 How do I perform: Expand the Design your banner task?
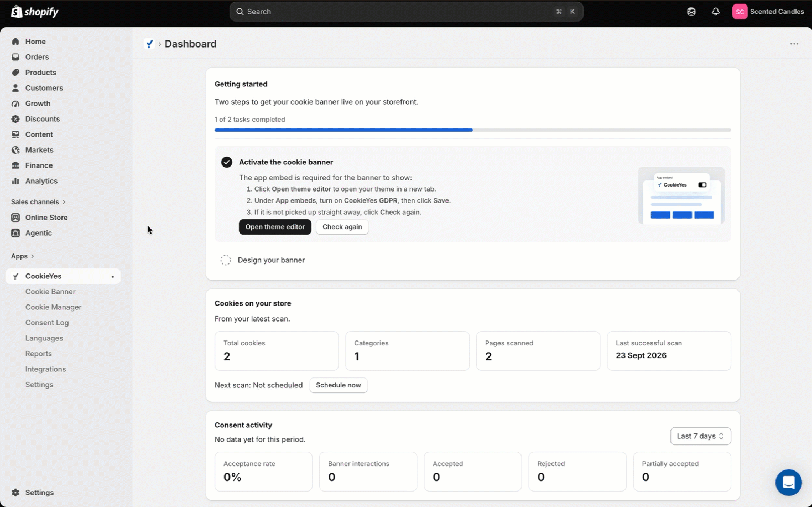(271, 260)
